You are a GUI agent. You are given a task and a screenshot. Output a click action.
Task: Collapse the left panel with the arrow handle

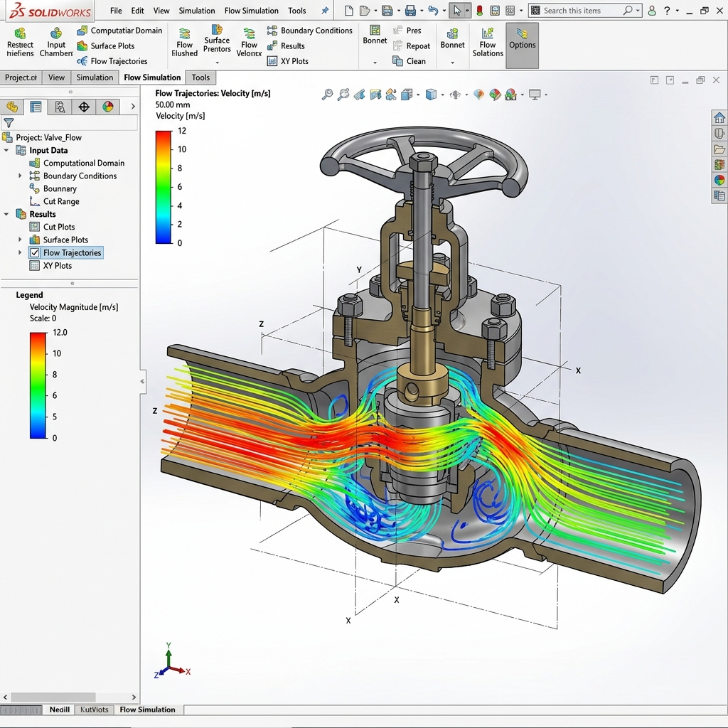pos(142,382)
